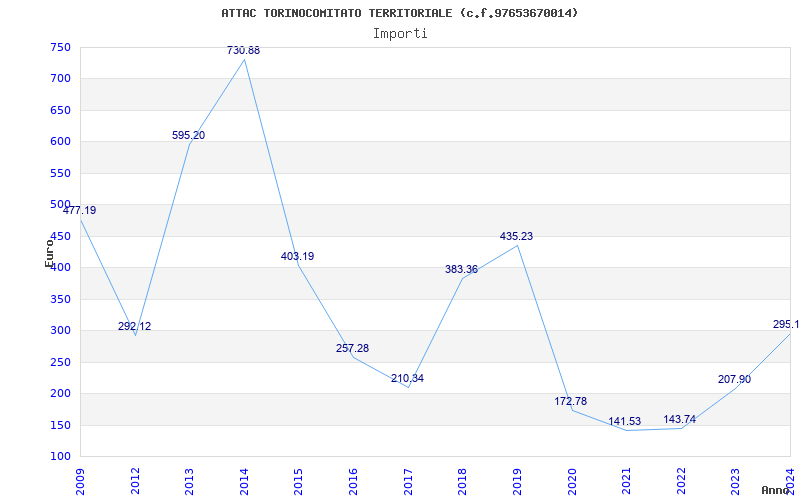The width and height of the screenshot is (800, 500).
Task: Click the 2021 x-axis year label
Action: [x=626, y=482]
